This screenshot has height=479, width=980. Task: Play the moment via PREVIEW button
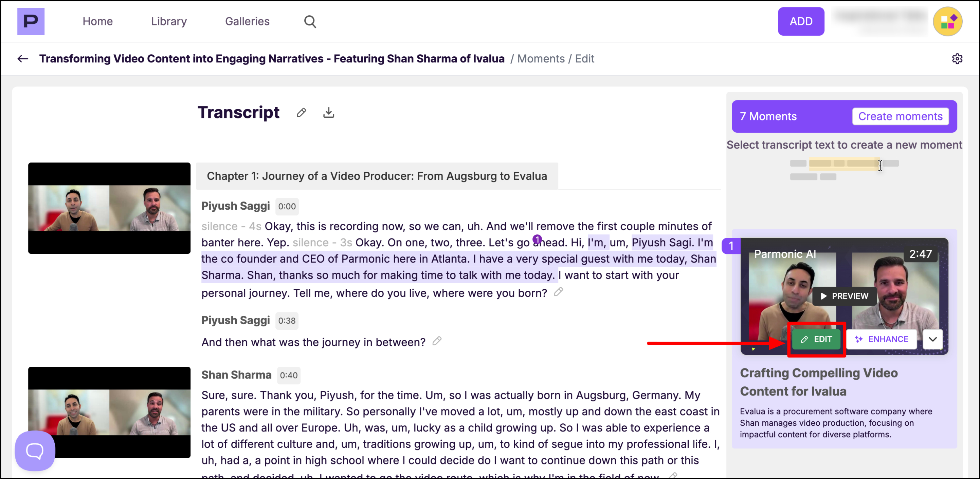[x=845, y=296]
